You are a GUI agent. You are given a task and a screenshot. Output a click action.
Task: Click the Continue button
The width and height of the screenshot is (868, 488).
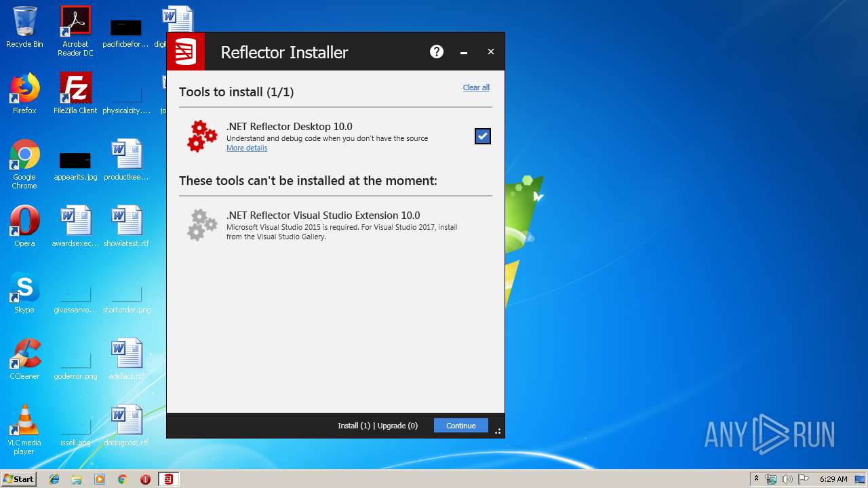[461, 426]
